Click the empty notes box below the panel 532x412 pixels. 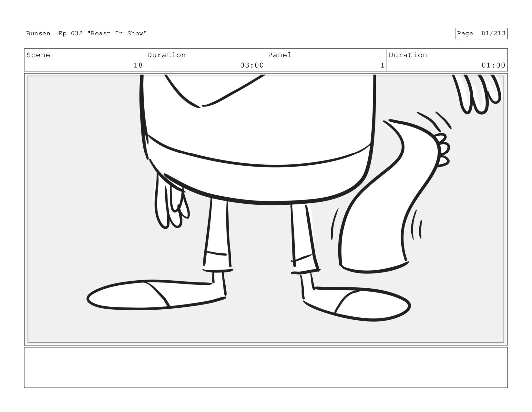tap(266, 367)
